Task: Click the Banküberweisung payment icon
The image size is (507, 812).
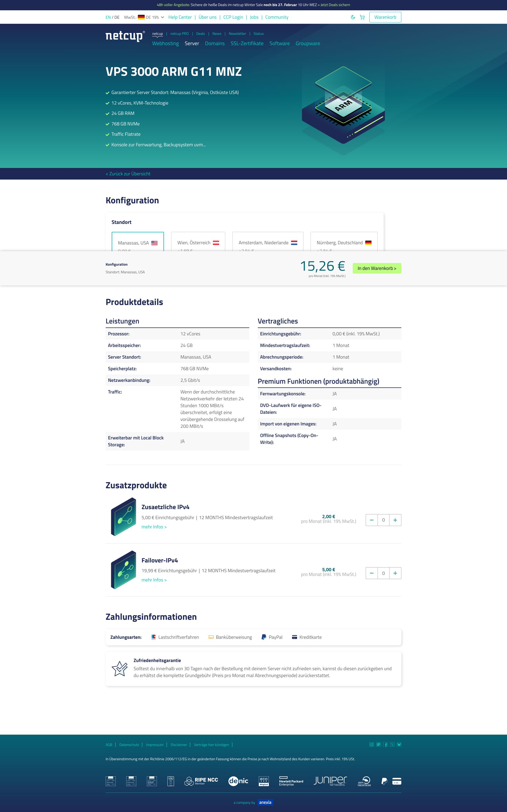Action: [x=211, y=637]
